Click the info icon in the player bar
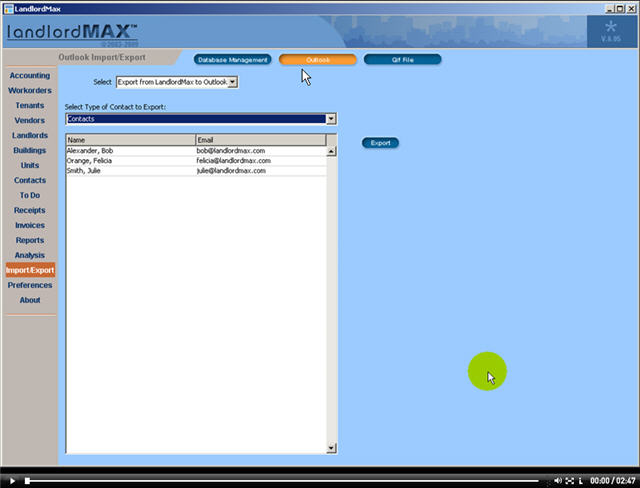This screenshot has height=488, width=640. (x=580, y=481)
